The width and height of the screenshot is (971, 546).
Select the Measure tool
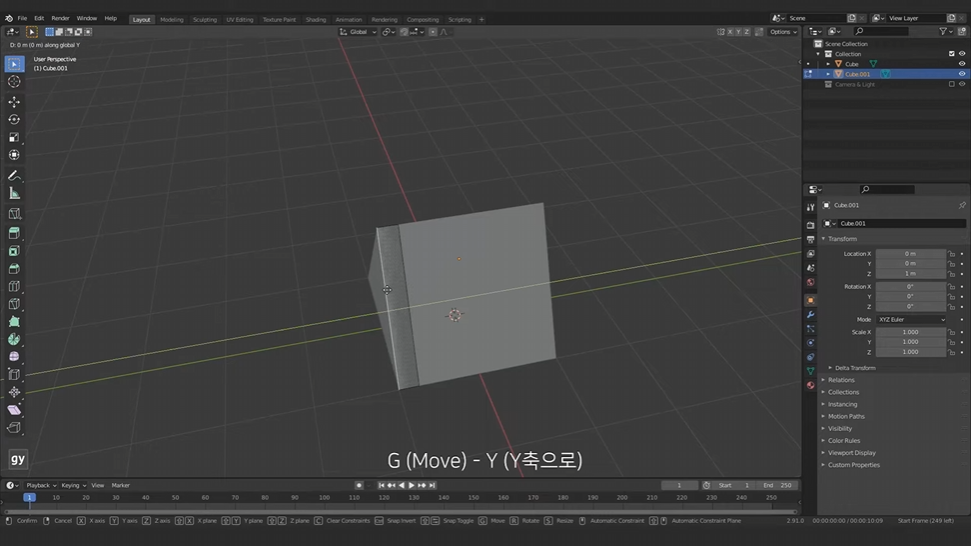pos(14,194)
